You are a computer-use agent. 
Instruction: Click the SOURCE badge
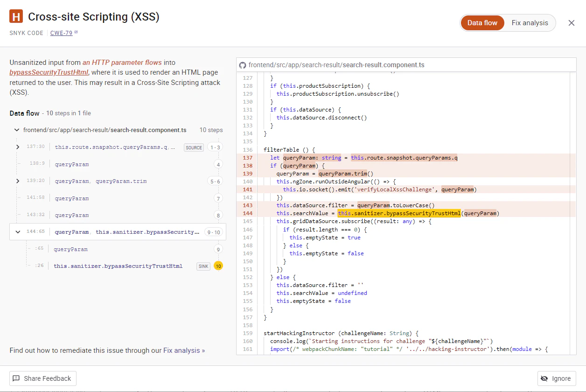(x=194, y=147)
